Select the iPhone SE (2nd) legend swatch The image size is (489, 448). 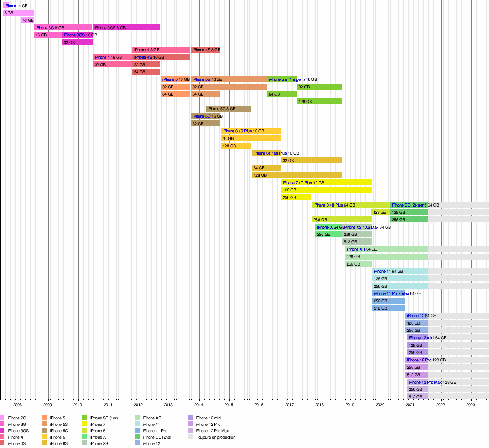pos(137,437)
